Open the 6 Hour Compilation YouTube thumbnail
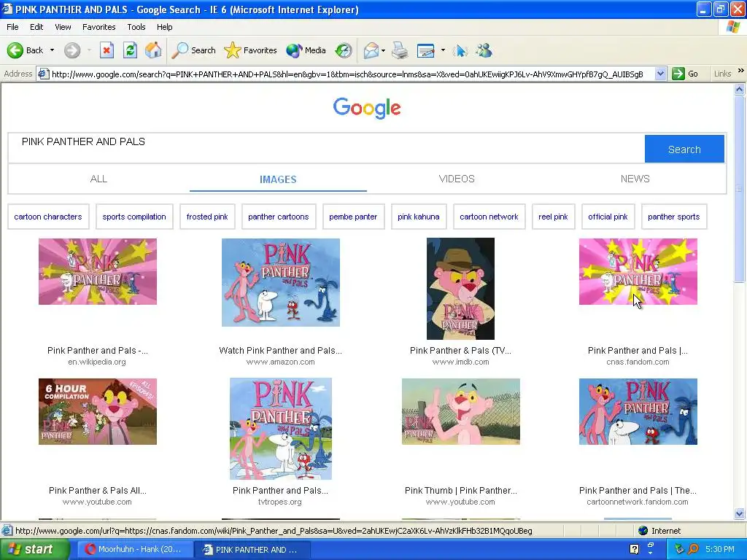This screenshot has width=747, height=560. pos(98,411)
